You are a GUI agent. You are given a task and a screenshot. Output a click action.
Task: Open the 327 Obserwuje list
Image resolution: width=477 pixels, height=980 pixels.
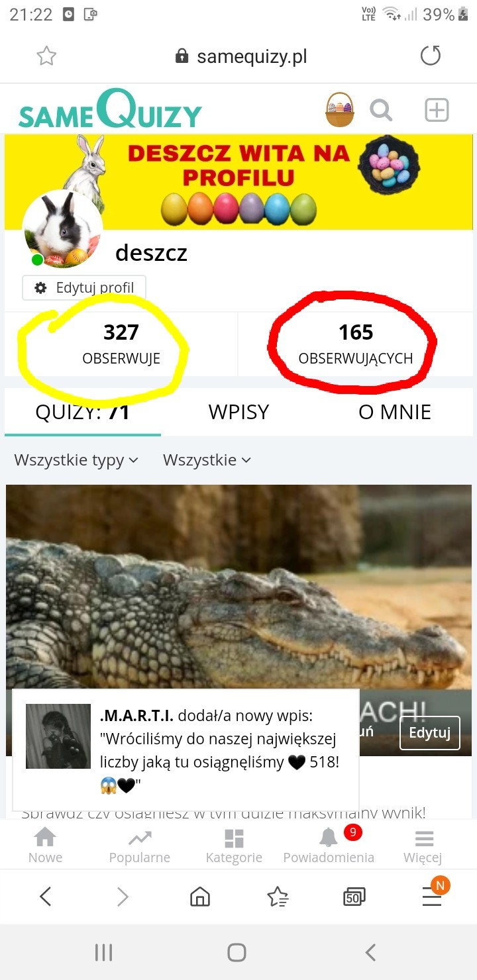121,344
